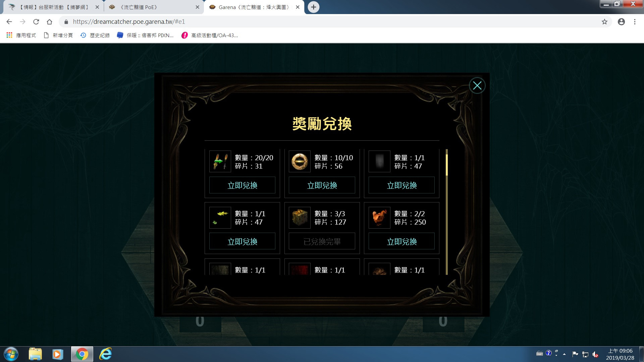Click the green arrows item icon (20/20)
644x362 pixels.
point(220,161)
